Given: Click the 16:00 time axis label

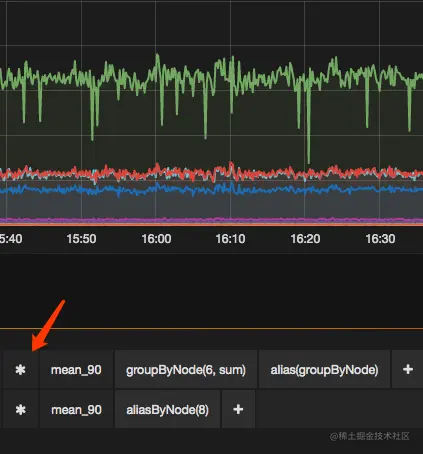Looking at the screenshot, I should tap(156, 239).
